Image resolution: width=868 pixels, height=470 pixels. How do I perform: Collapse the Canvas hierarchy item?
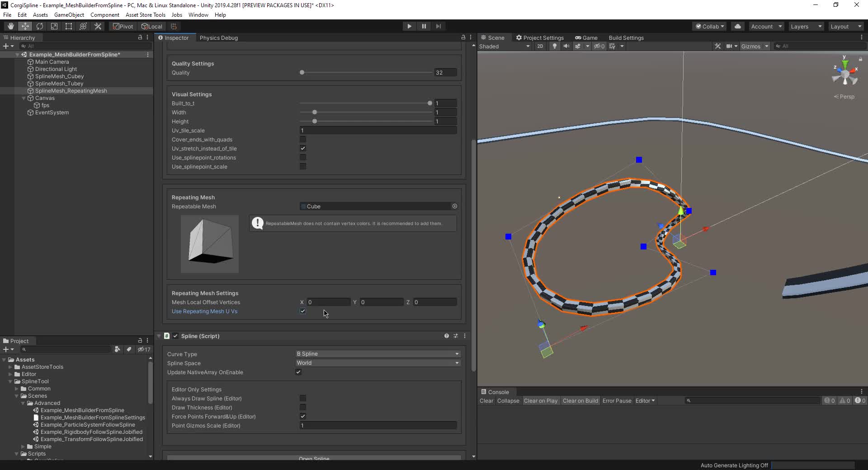24,98
